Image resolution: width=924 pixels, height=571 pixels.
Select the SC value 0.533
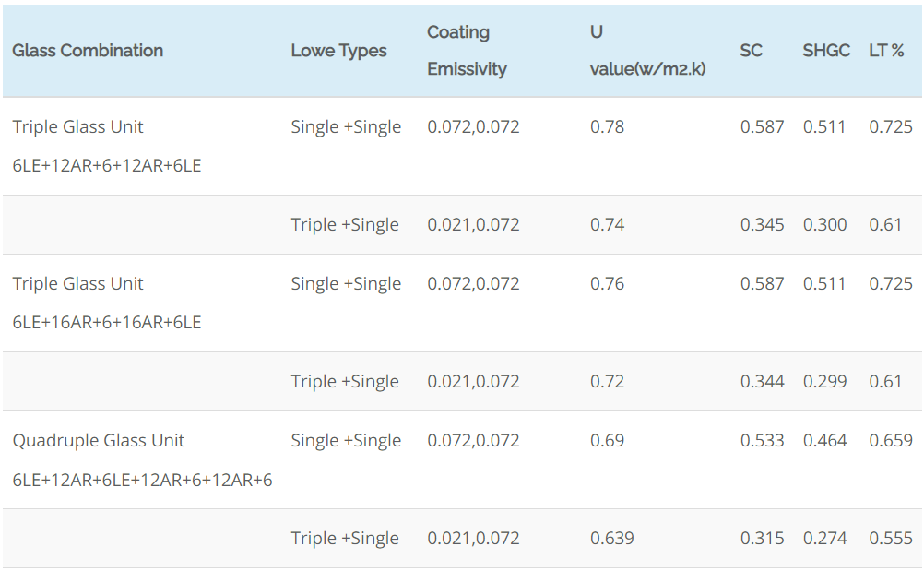click(x=762, y=441)
